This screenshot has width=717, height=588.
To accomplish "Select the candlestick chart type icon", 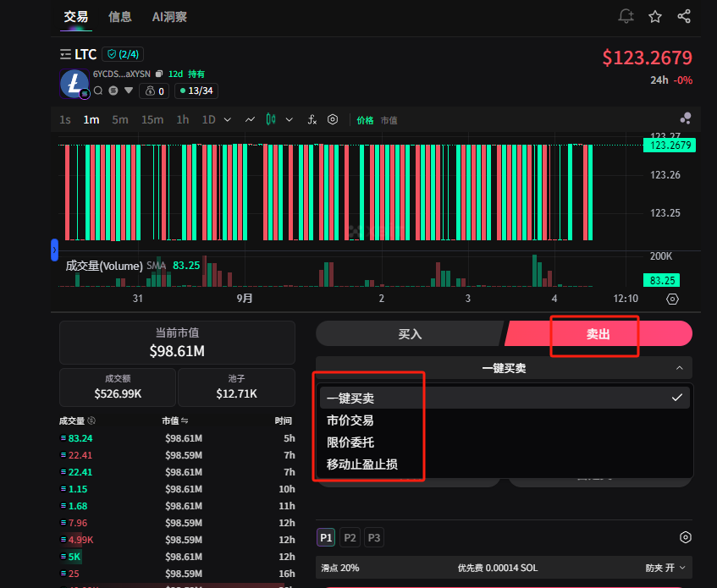I will click(x=271, y=119).
